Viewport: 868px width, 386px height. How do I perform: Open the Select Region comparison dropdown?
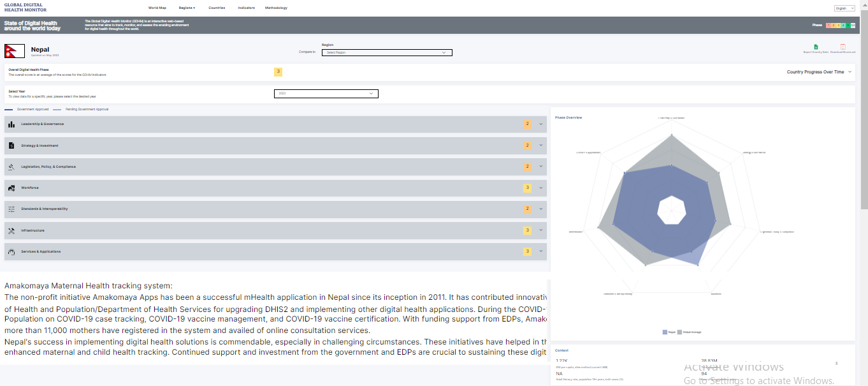pyautogui.click(x=386, y=52)
